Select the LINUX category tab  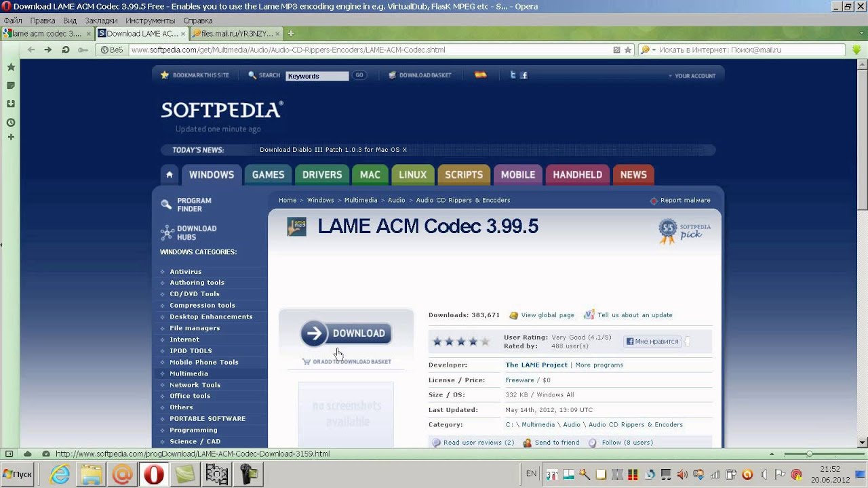coord(412,175)
